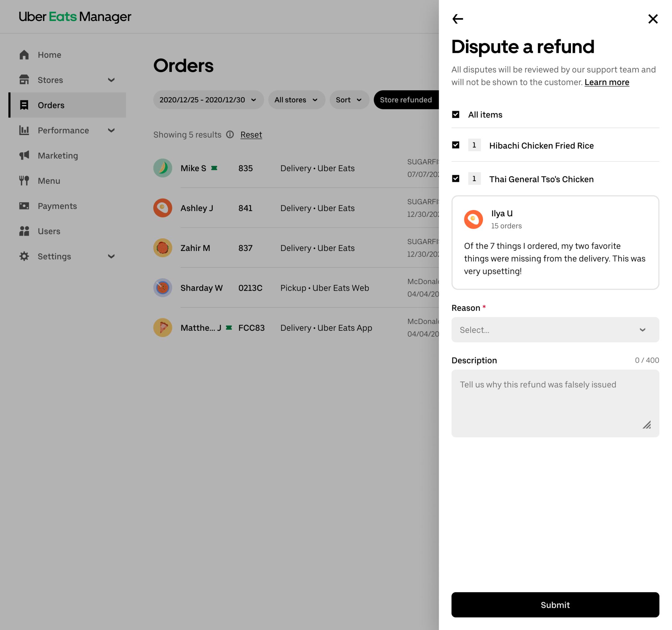This screenshot has width=672, height=630.
Task: Click order number 835
Action: [245, 168]
